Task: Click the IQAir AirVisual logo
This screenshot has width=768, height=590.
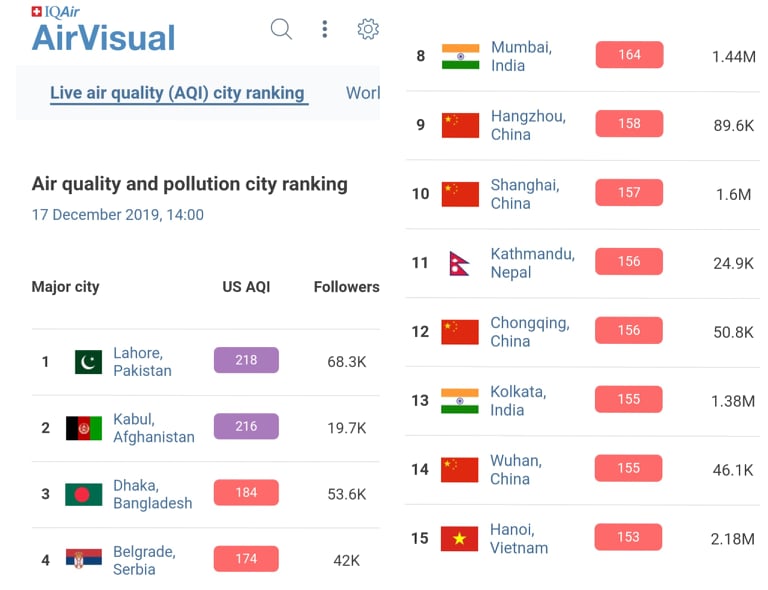Action: coord(103,29)
